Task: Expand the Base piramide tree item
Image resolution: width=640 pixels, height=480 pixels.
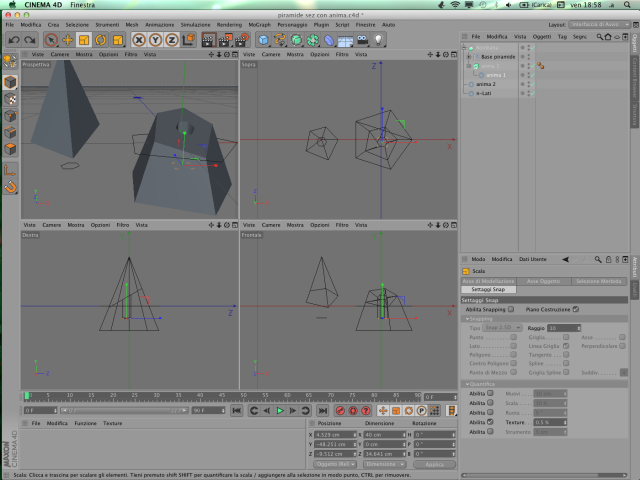Action: tap(469, 57)
